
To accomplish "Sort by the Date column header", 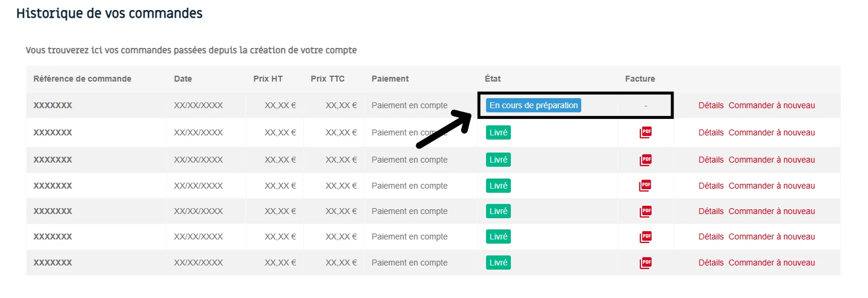I will [x=183, y=79].
